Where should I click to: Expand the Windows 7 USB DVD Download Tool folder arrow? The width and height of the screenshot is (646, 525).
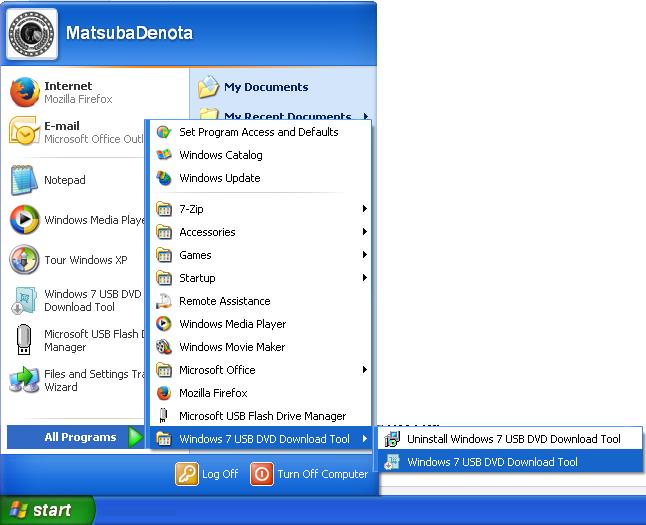click(x=364, y=438)
